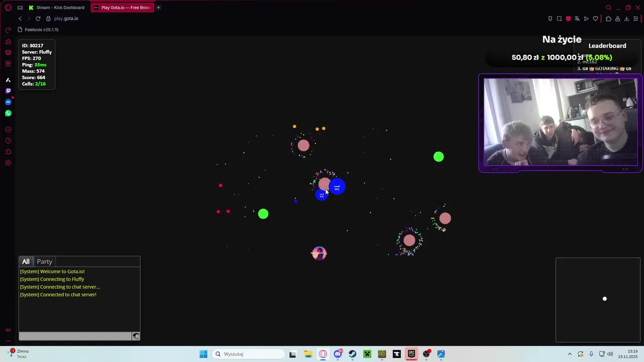Click the Wyszukaj taskbar search box

point(248,354)
